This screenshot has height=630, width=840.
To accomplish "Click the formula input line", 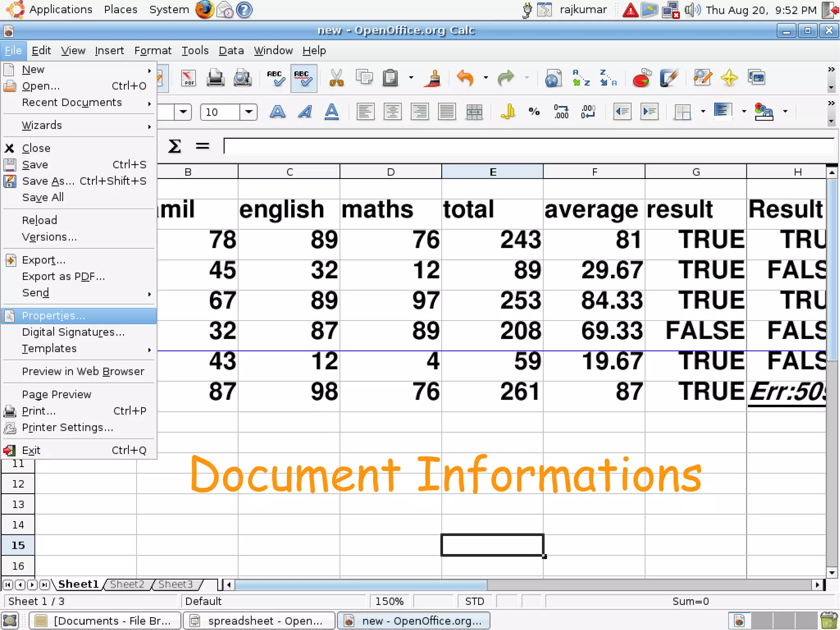I will coord(529,146).
